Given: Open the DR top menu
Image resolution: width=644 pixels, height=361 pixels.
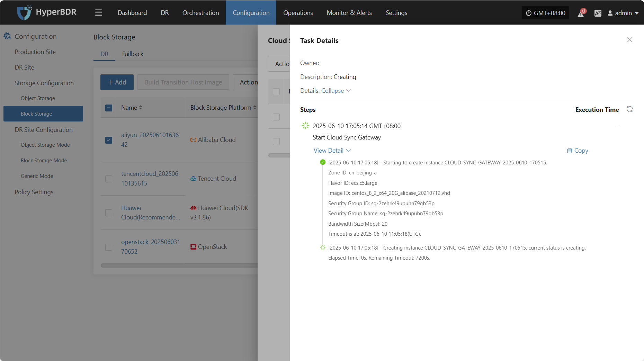Looking at the screenshot, I should tap(165, 13).
